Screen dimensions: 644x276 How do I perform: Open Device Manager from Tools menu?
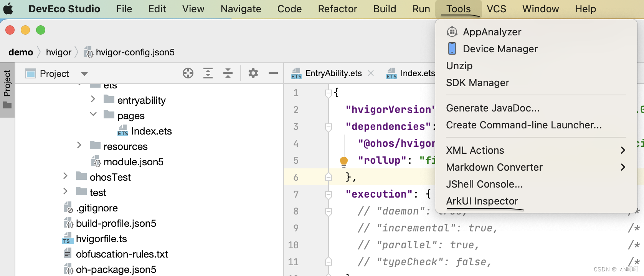click(x=536, y=49)
